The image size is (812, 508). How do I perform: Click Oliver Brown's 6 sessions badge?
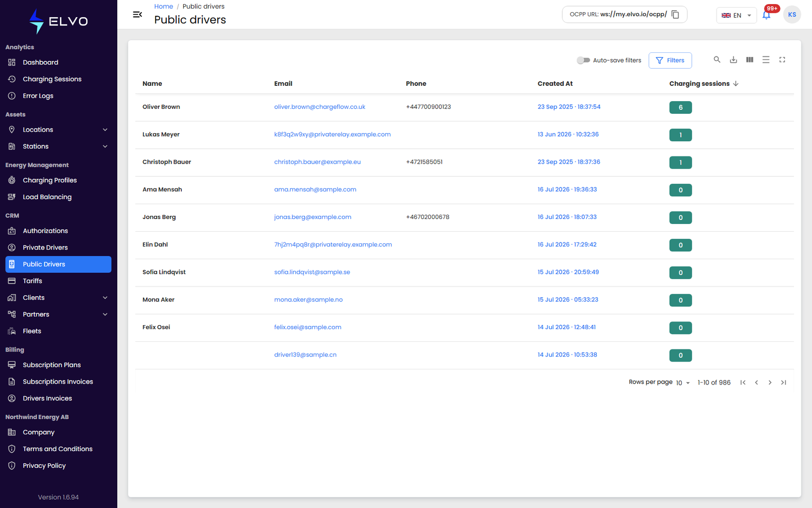pos(681,108)
